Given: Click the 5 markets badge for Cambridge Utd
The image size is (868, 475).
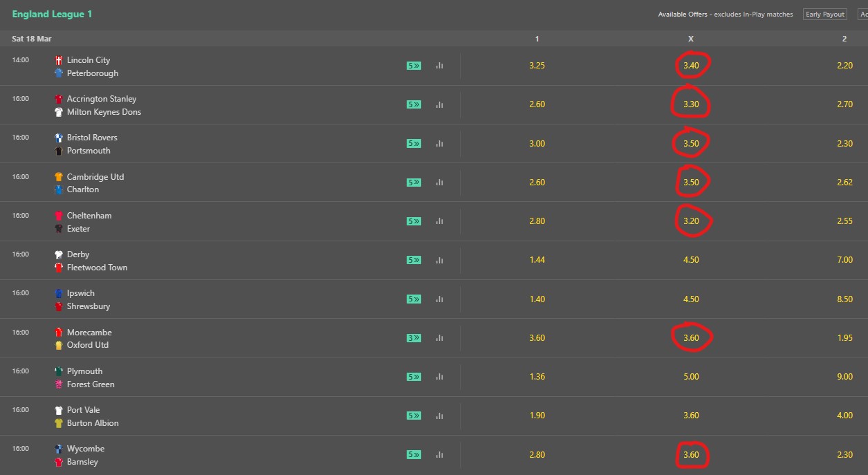Looking at the screenshot, I should pos(414,183).
